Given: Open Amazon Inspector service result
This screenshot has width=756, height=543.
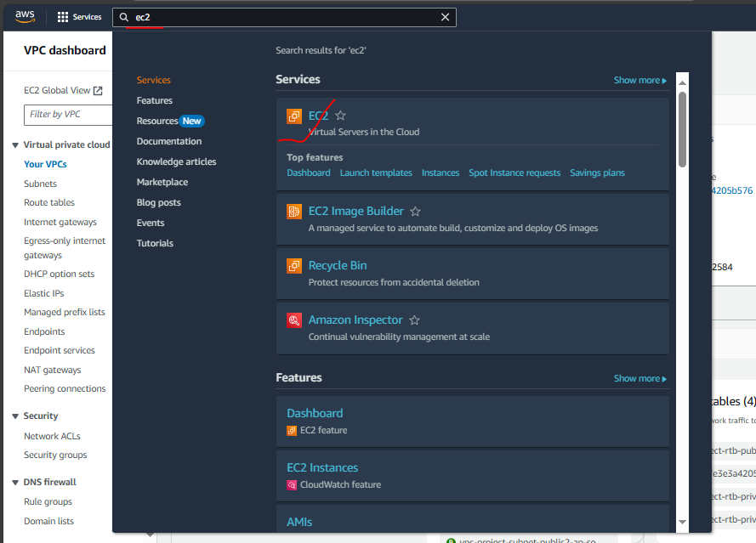Looking at the screenshot, I should pos(355,320).
